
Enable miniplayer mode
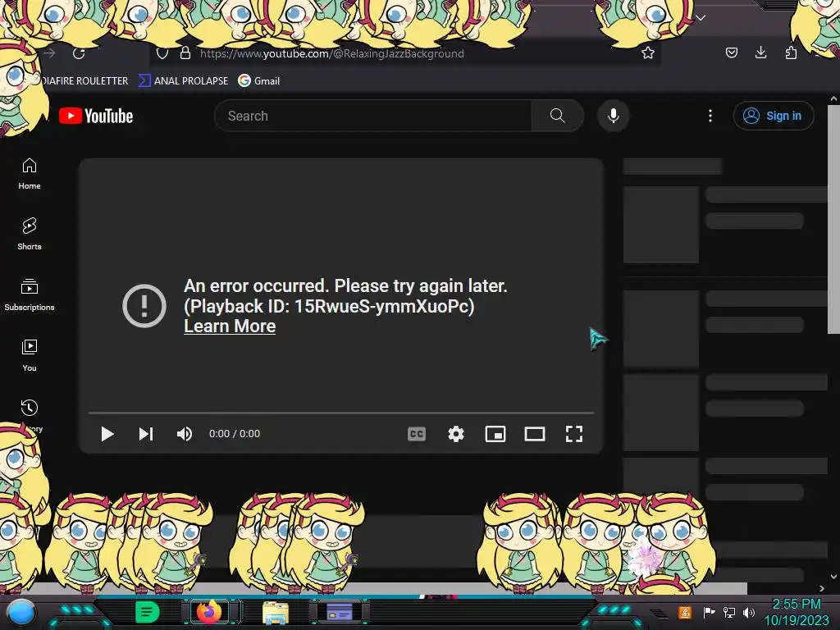click(495, 434)
